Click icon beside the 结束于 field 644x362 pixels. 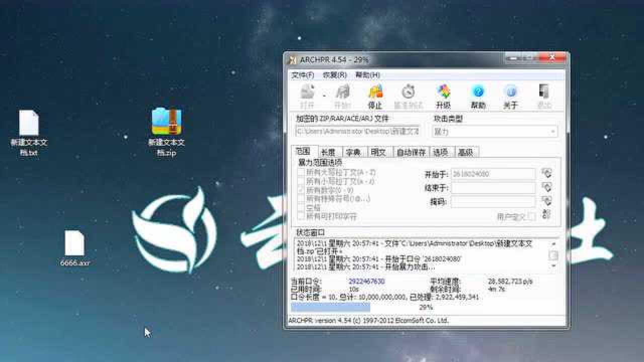[x=546, y=187]
